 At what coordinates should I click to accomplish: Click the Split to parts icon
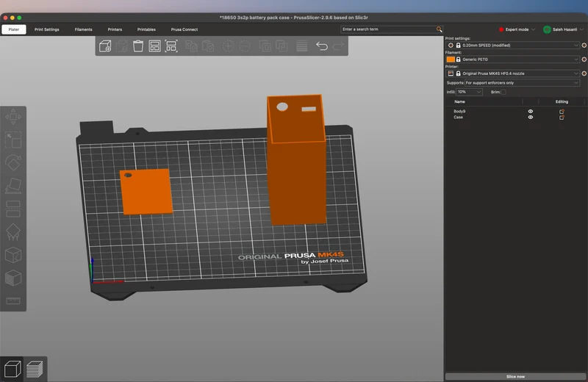click(x=282, y=46)
